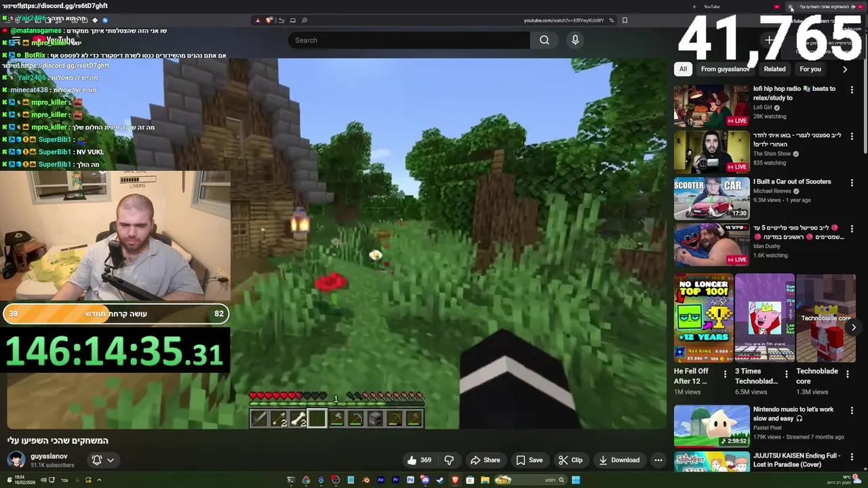
Task: Select the For you filter chip
Action: [x=810, y=69]
